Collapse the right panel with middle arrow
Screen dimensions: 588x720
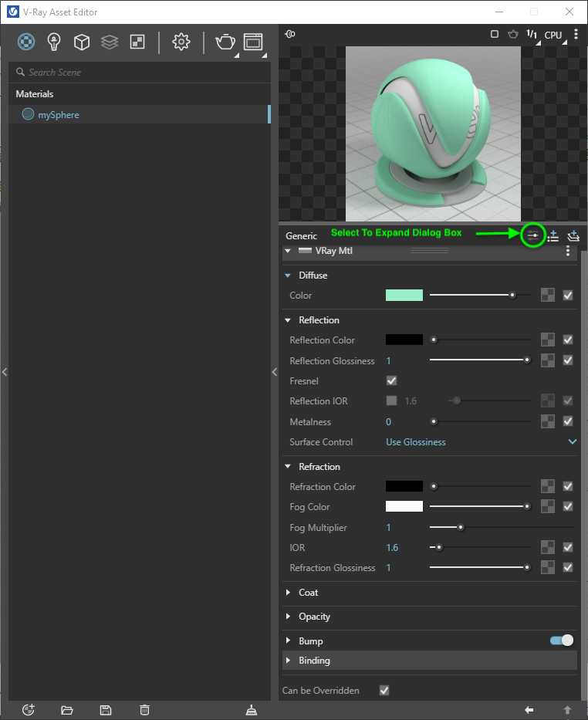pyautogui.click(x=275, y=372)
